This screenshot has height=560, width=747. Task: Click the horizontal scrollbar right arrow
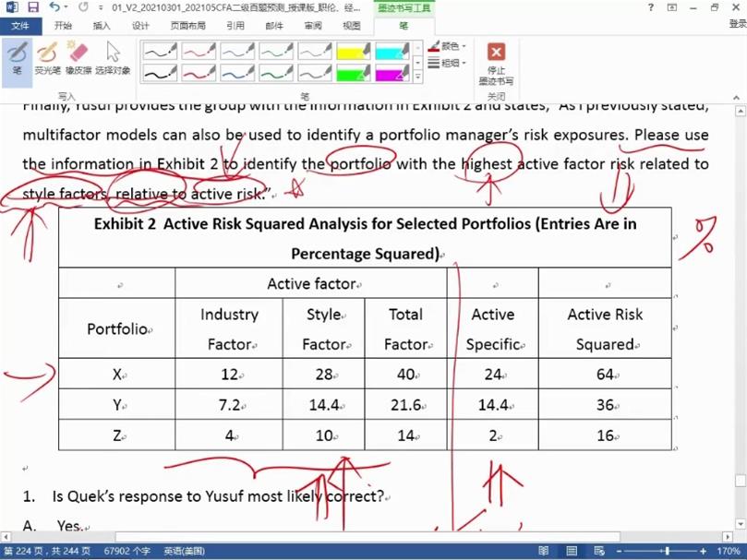click(728, 537)
